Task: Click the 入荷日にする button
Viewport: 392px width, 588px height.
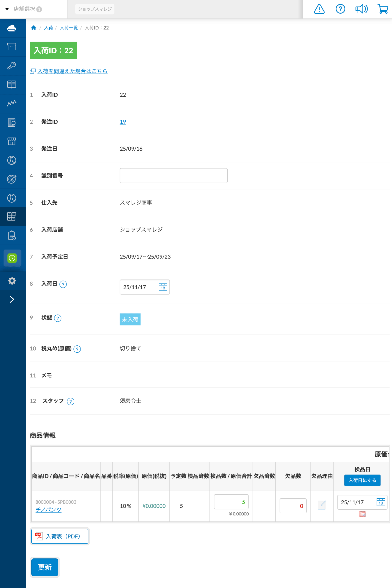Action: point(362,480)
